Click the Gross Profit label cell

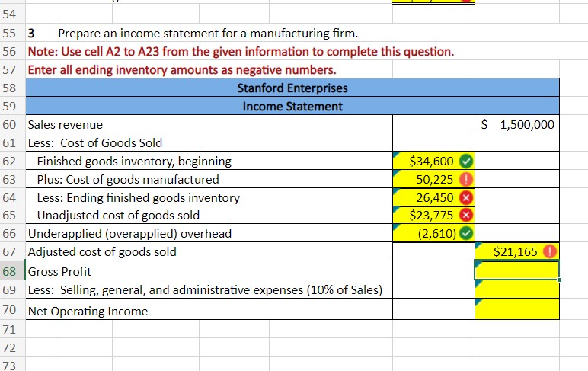[x=209, y=271]
